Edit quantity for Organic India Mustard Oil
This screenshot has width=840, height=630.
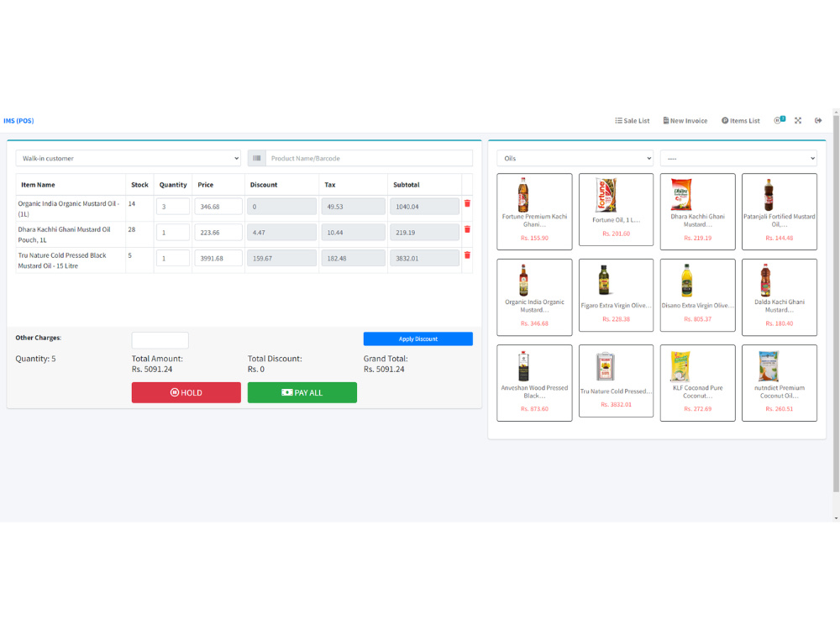click(x=173, y=207)
